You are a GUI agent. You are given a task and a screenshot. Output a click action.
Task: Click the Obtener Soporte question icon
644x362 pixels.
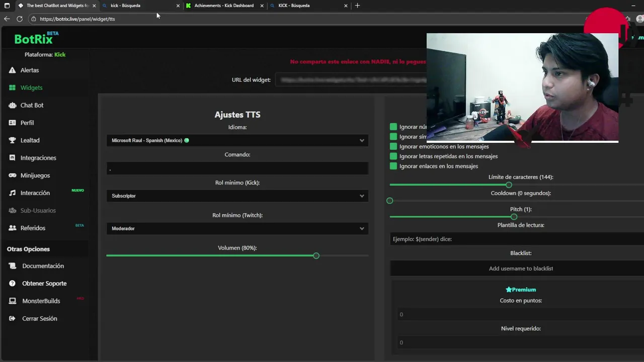click(13, 284)
